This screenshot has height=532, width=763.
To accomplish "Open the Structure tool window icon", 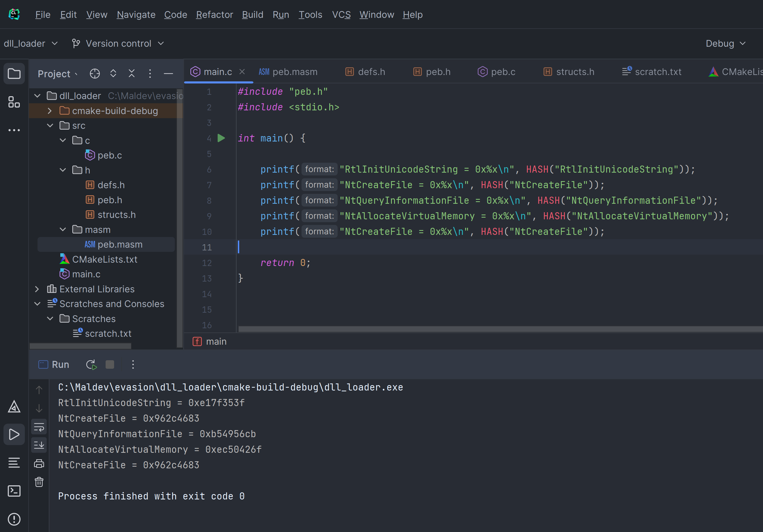I will 14,102.
